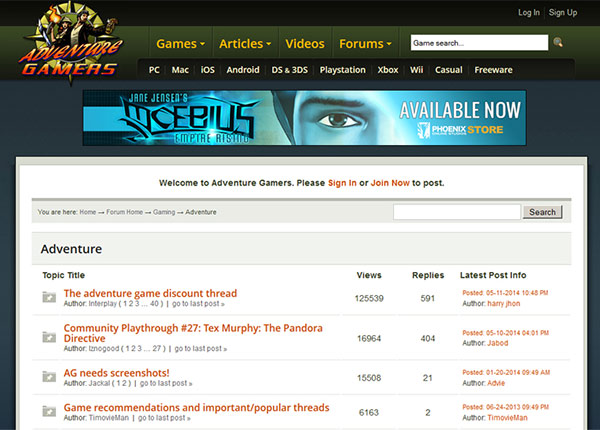Go to last post of Game recommendations thread
The width and height of the screenshot is (600, 430).
164,418
